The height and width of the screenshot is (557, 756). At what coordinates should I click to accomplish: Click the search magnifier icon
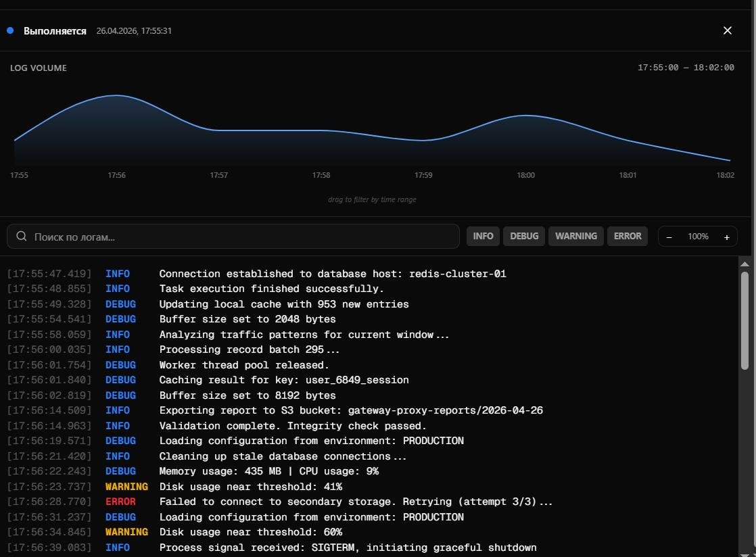click(21, 236)
